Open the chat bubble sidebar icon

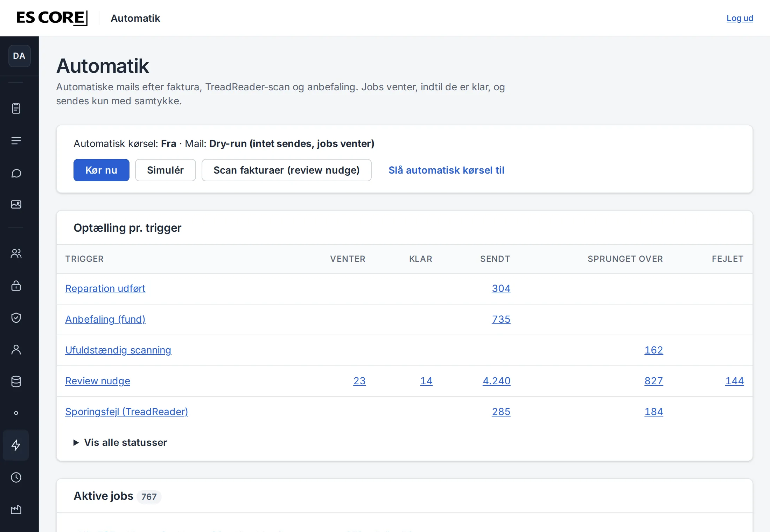point(16,173)
